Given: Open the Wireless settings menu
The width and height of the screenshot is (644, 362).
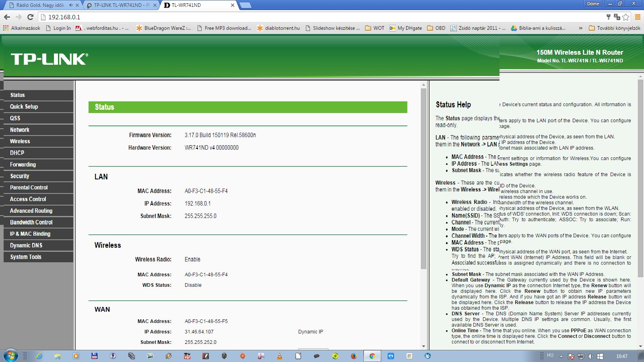Looking at the screenshot, I should pyautogui.click(x=38, y=141).
